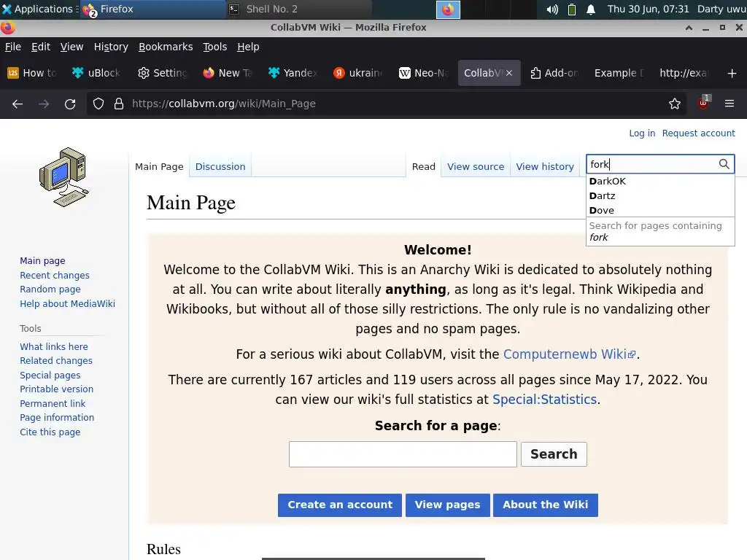
Task: Click the Log in link
Action: [642, 133]
